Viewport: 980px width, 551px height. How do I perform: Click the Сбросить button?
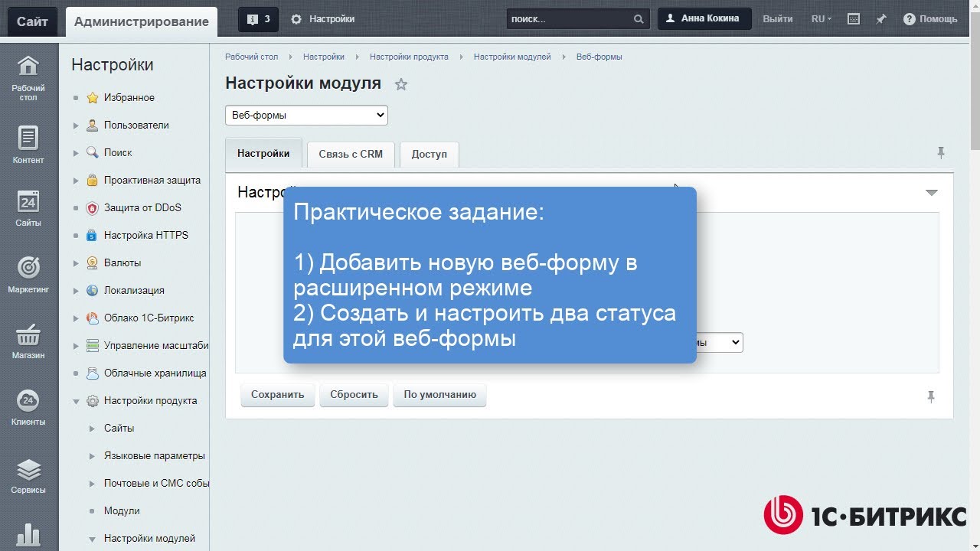click(x=354, y=395)
